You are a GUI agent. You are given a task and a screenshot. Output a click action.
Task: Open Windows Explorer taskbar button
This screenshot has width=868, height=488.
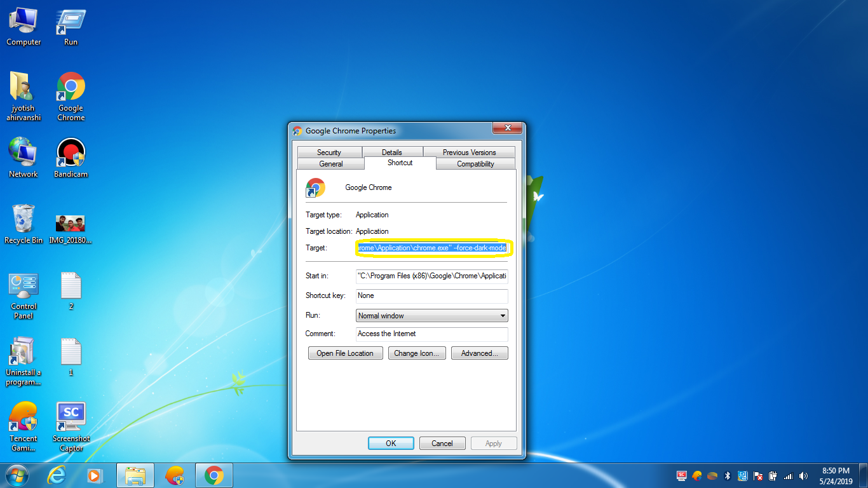click(135, 475)
